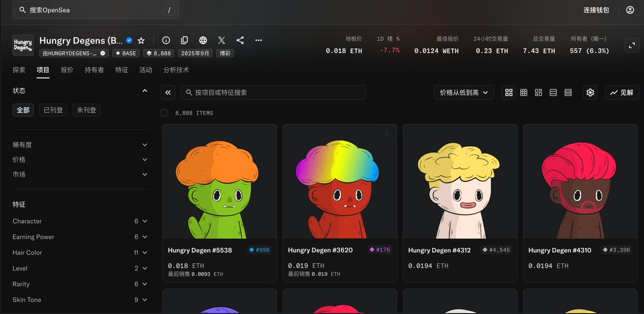The height and width of the screenshot is (314, 644).
Task: Switch to the 项目 tab
Action: pos(43,70)
